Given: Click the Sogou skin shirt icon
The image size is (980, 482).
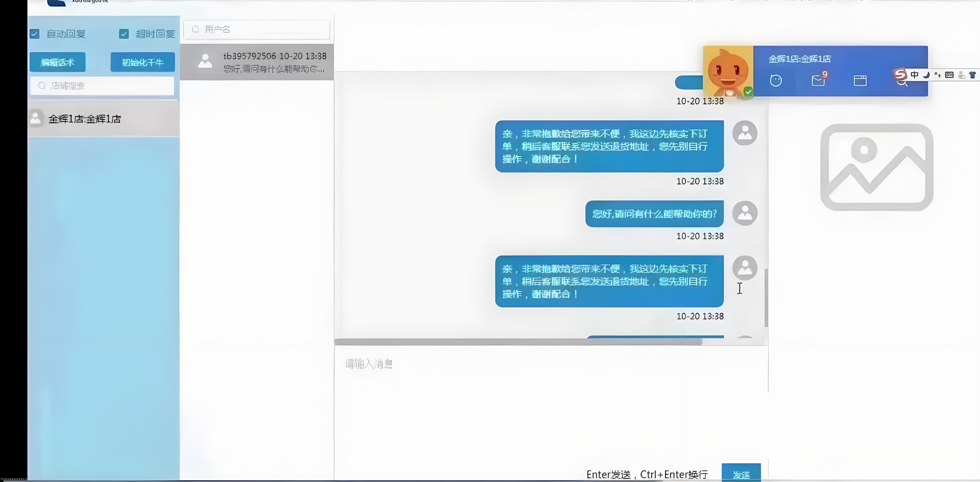Looking at the screenshot, I should (x=972, y=75).
